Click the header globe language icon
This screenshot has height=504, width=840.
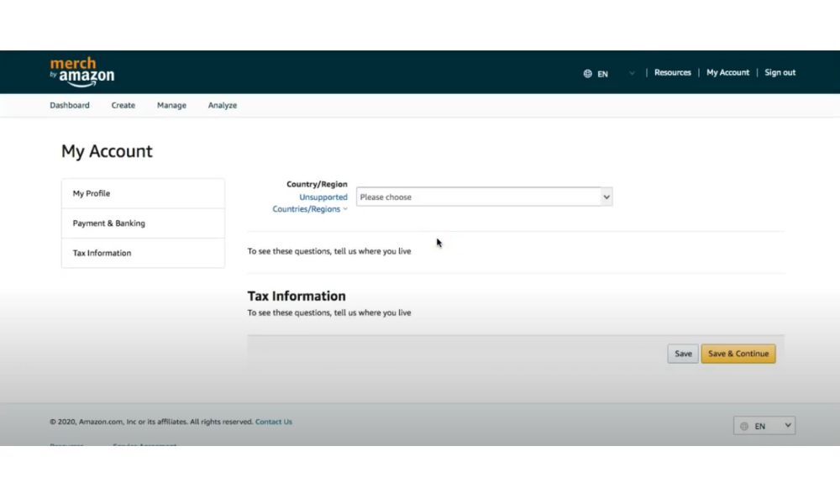(588, 73)
